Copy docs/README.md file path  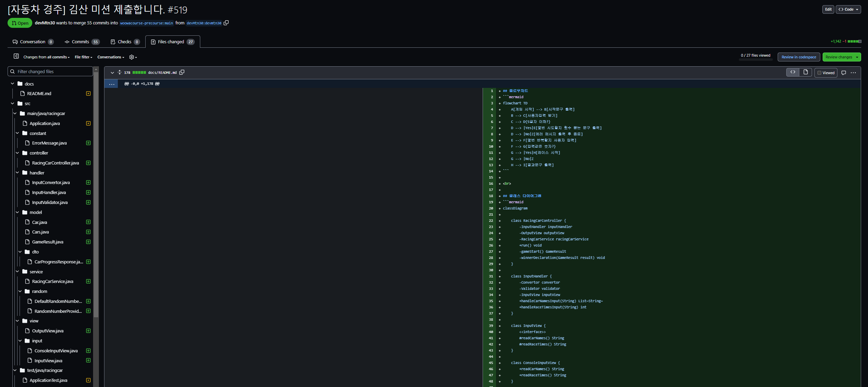pyautogui.click(x=182, y=72)
